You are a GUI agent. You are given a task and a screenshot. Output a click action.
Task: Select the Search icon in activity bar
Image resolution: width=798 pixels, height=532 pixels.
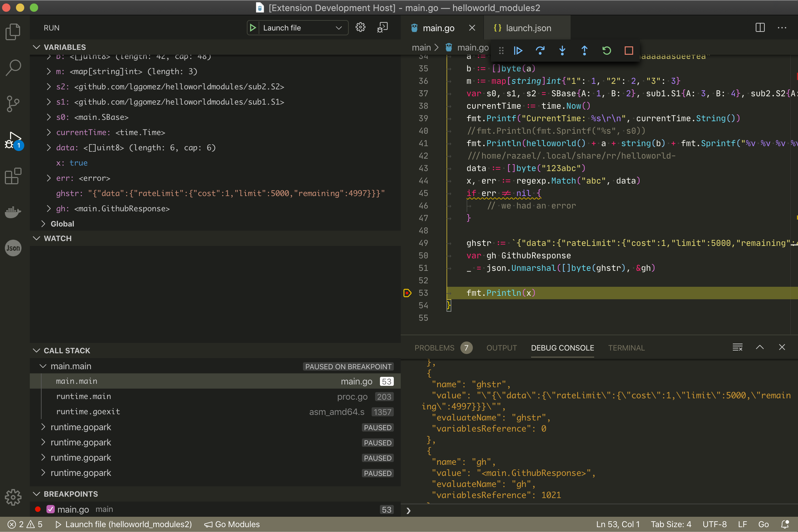(x=13, y=68)
